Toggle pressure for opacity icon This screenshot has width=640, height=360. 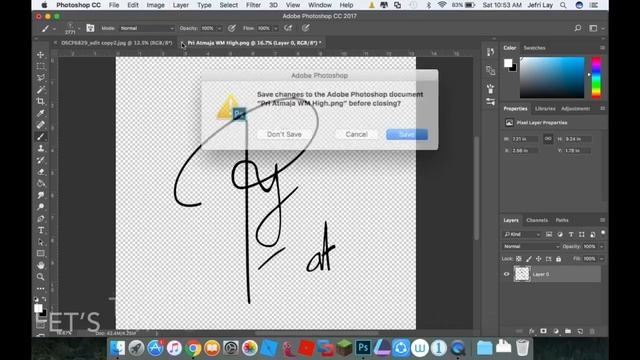click(x=231, y=28)
